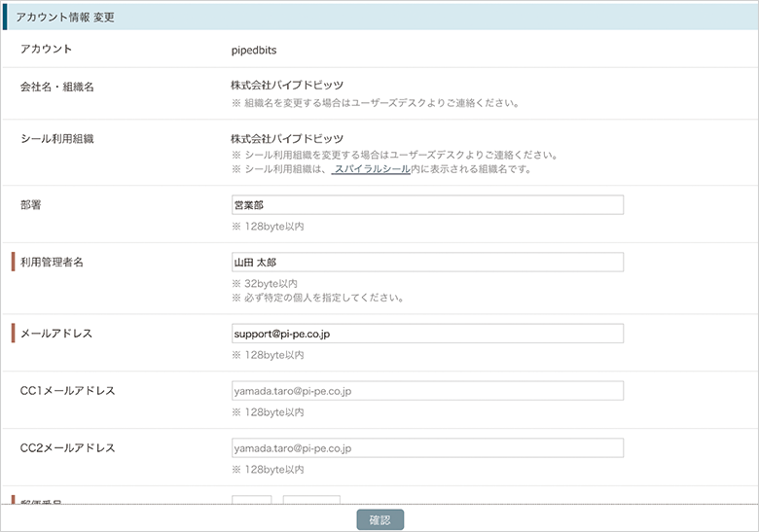This screenshot has width=759, height=532.
Task: Click the 利用管理者名 required label
Action: point(53,263)
